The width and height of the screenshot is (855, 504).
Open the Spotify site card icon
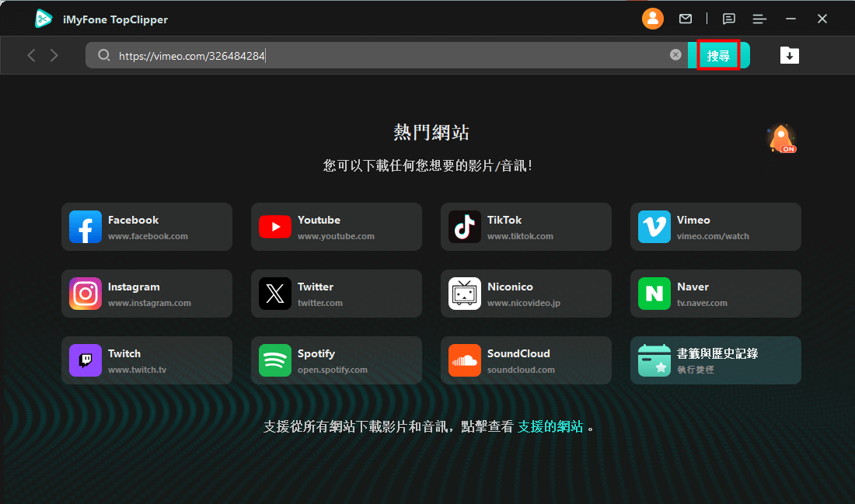pyautogui.click(x=275, y=360)
